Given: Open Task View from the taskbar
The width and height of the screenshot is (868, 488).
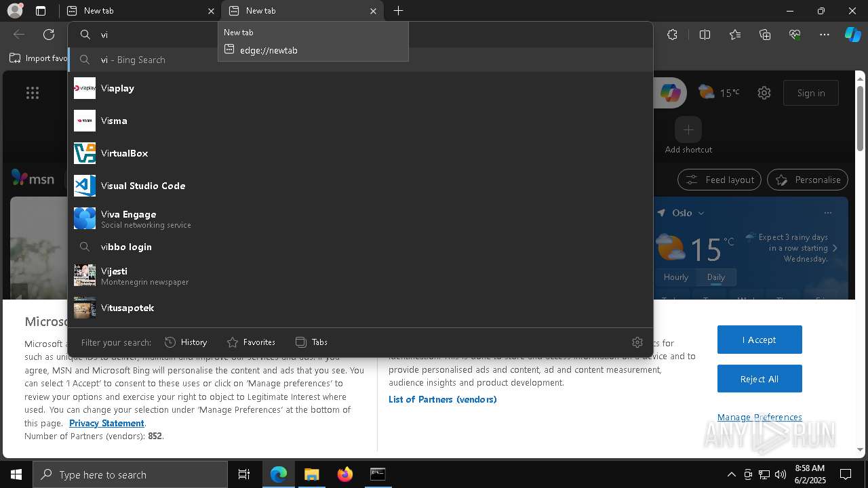Looking at the screenshot, I should point(244,474).
